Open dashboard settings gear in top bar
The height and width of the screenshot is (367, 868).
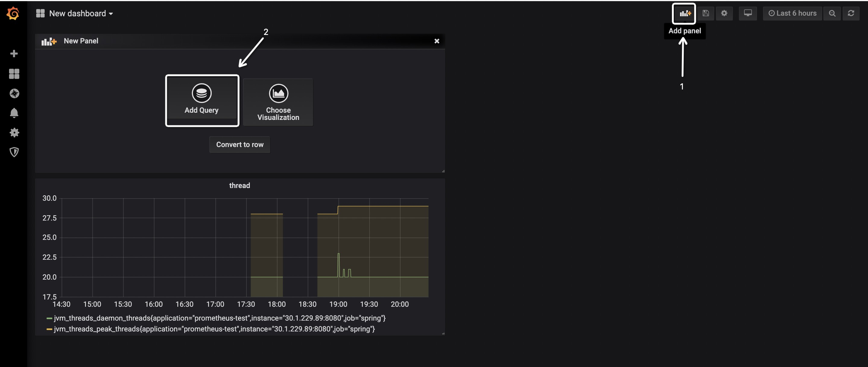coord(724,14)
